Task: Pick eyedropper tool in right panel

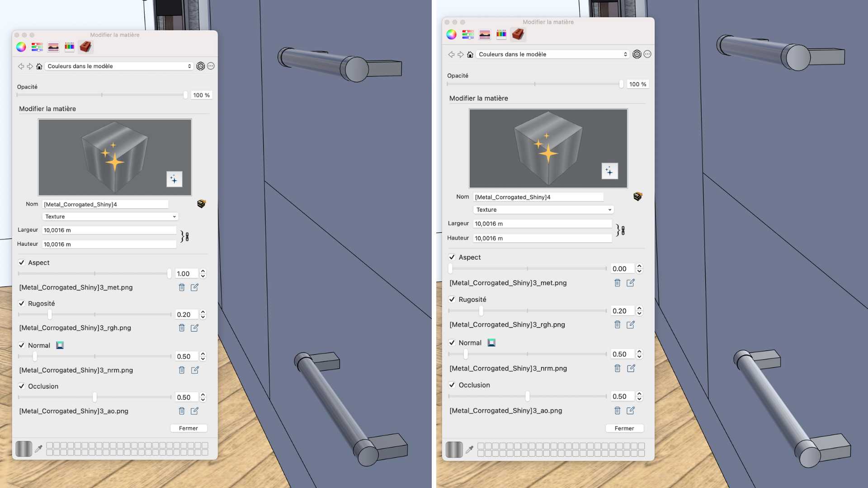Action: coord(469,449)
